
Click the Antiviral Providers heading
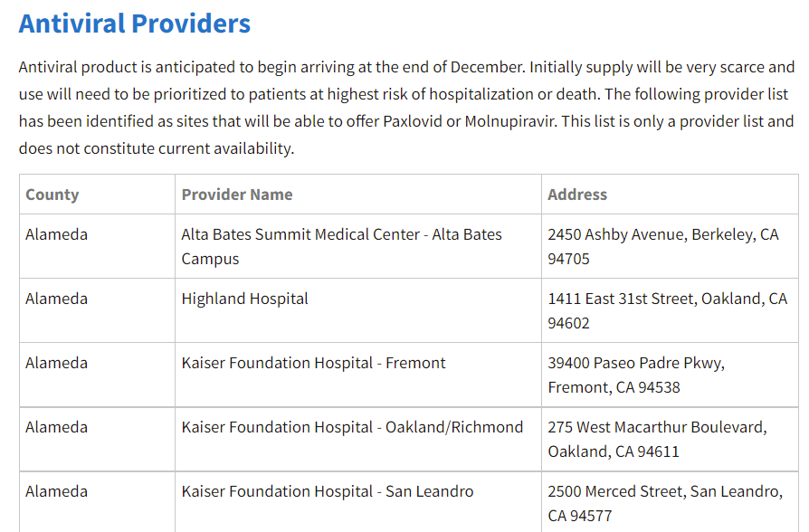click(135, 24)
